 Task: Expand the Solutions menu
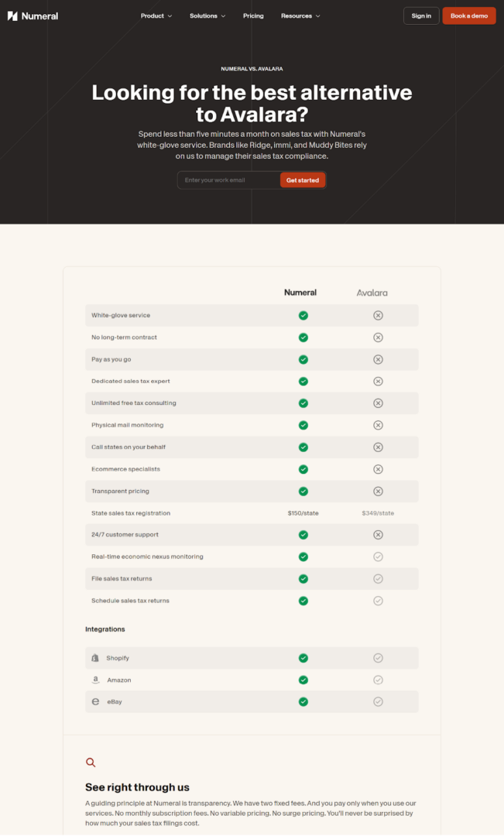click(x=207, y=15)
